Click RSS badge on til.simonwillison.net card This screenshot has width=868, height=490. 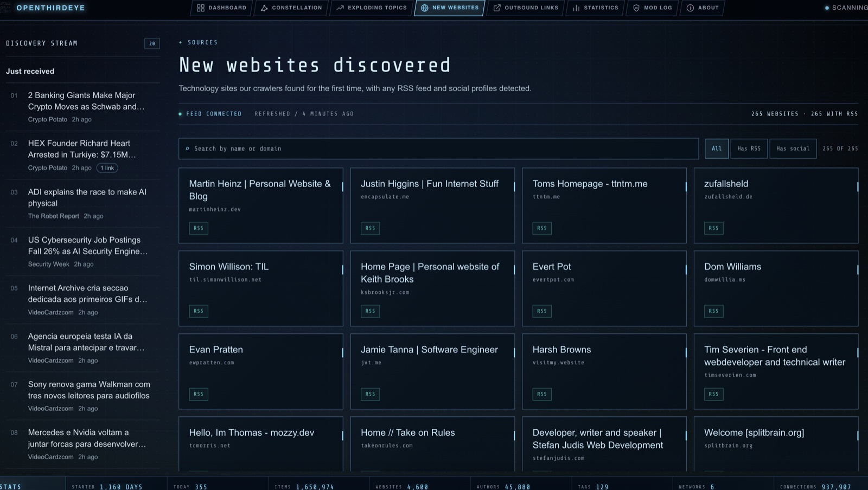pos(199,311)
